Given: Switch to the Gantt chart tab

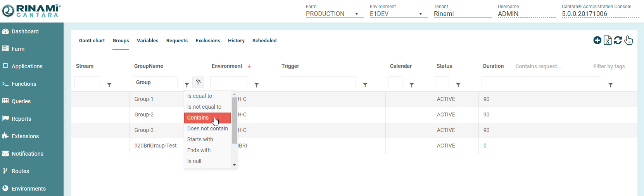Looking at the screenshot, I should pos(92,41).
